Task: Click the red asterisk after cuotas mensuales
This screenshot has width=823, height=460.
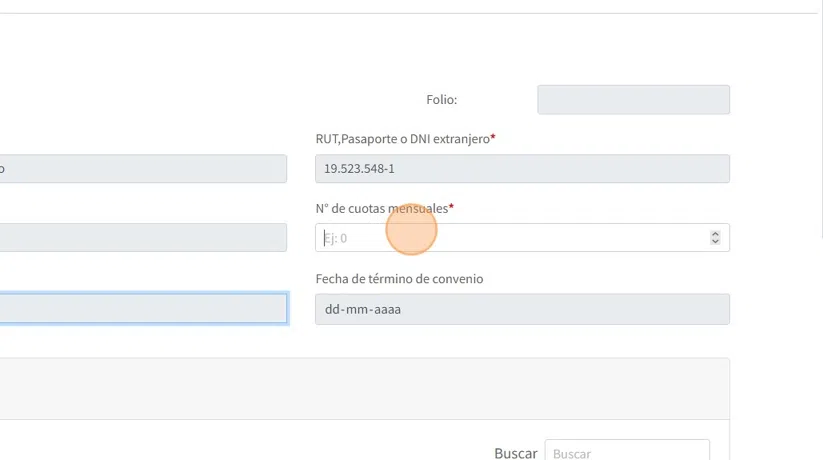Action: pos(451,207)
